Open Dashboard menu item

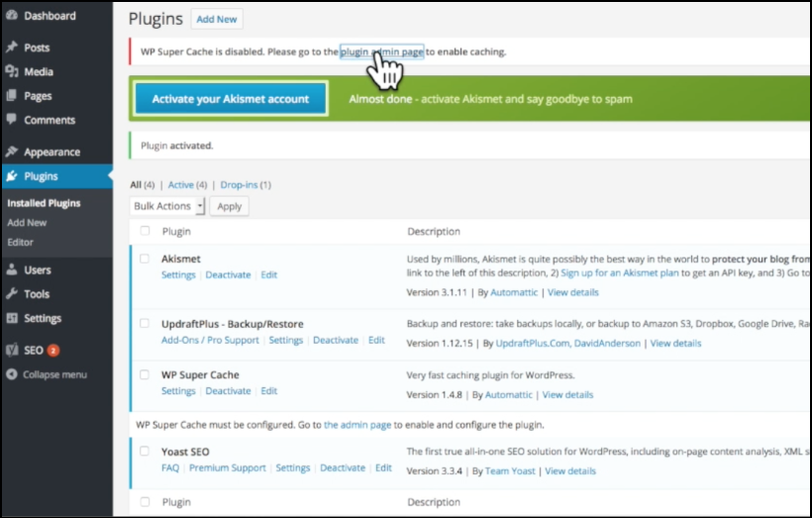point(50,16)
